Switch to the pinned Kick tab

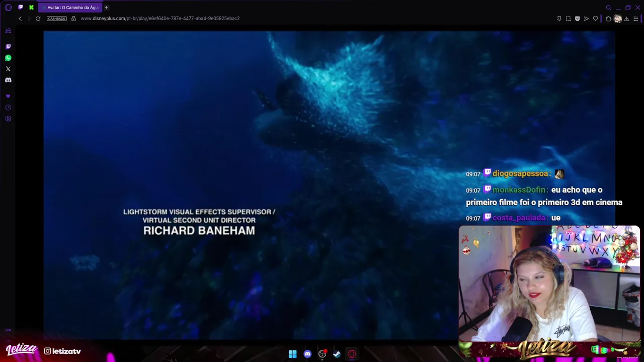point(31,8)
